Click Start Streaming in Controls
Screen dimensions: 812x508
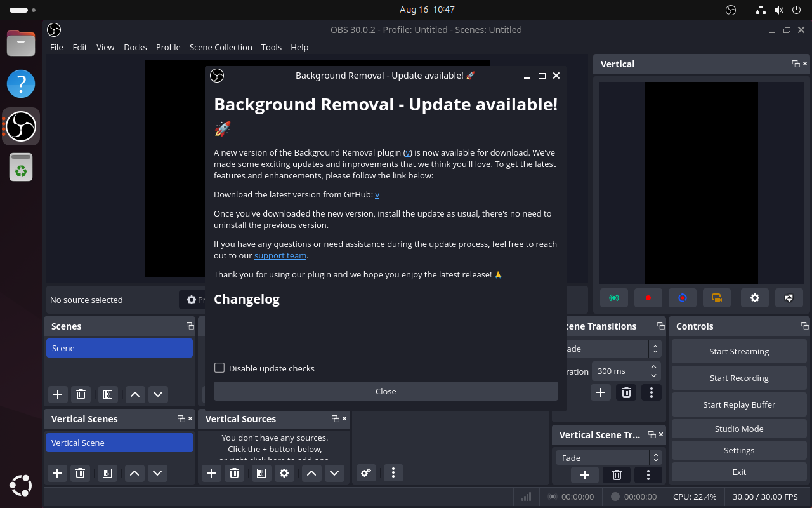[x=739, y=351]
